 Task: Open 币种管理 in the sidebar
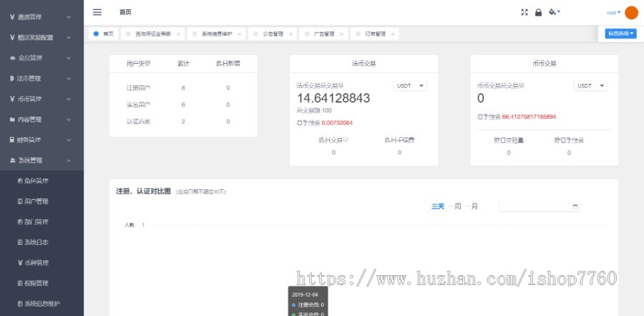click(42, 263)
